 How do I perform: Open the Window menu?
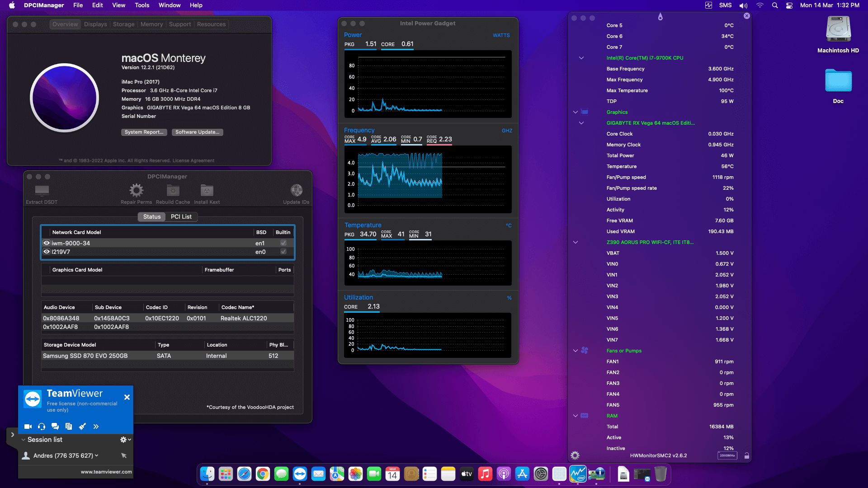[x=170, y=5]
